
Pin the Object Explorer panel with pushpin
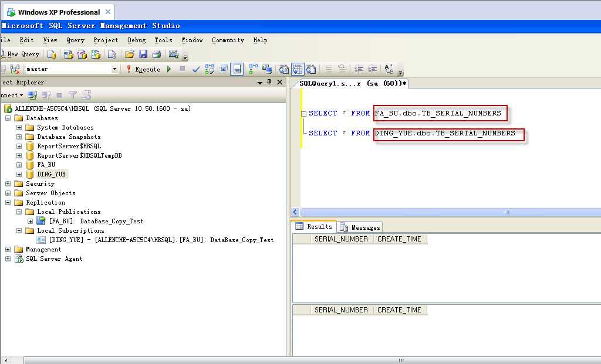[x=269, y=83]
